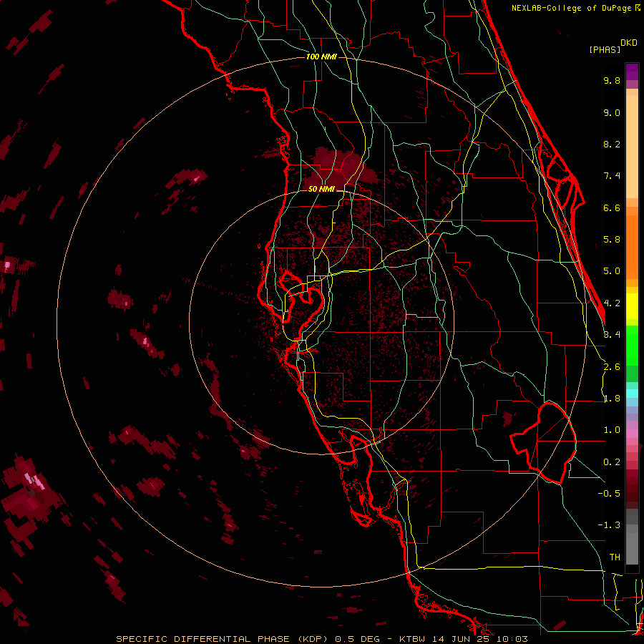
Task: Select the 50 NMI range ring label
Action: point(321,189)
